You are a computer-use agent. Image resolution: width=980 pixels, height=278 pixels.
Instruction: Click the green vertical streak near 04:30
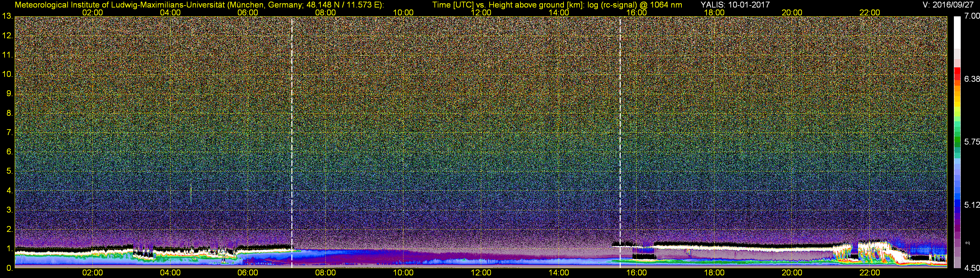pyautogui.click(x=190, y=194)
